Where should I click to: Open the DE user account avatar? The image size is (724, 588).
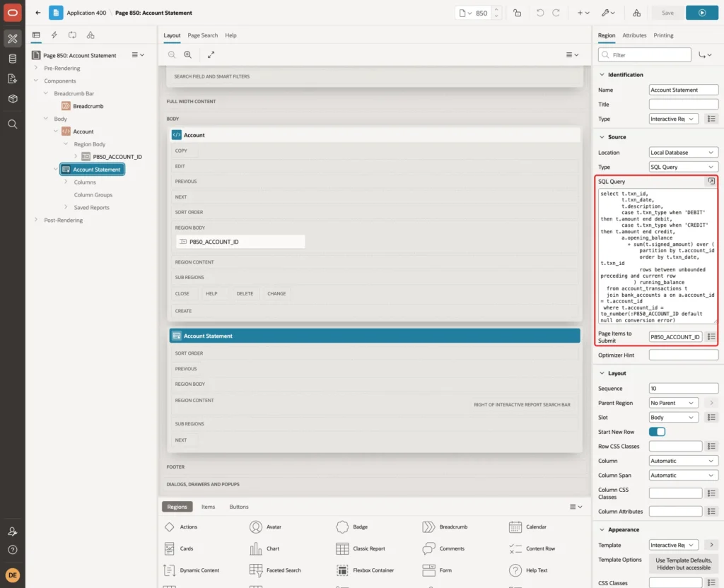(x=13, y=575)
